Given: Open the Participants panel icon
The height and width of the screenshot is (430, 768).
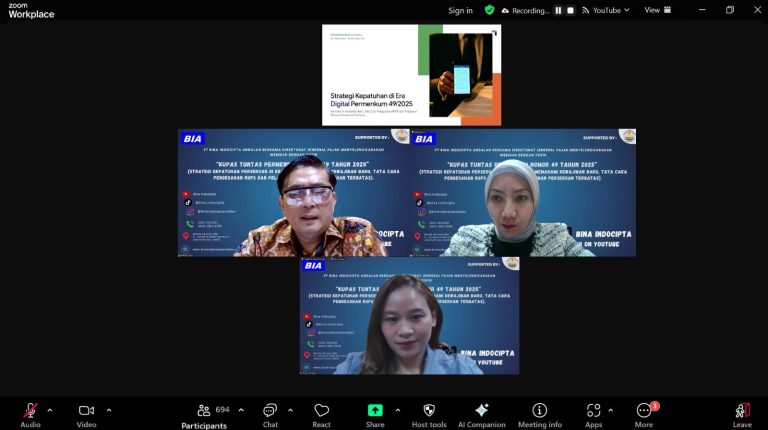Looking at the screenshot, I should click(204, 410).
